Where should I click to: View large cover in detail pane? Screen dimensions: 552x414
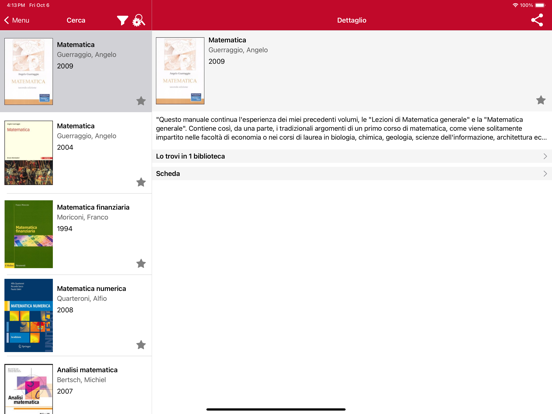click(180, 71)
